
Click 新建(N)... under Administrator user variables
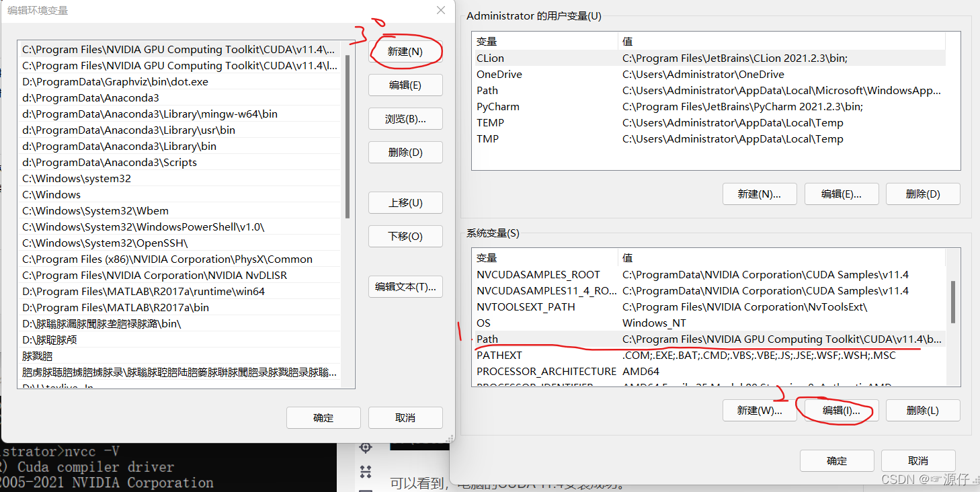point(760,194)
